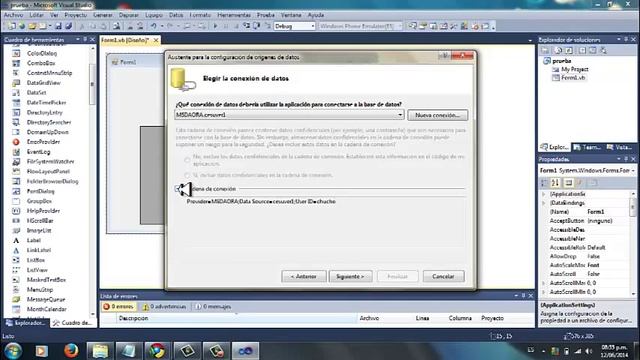Open Cuadro de herramientas panel options dropdown
Image resolution: width=640 pixels, height=360 pixels.
(x=78, y=40)
